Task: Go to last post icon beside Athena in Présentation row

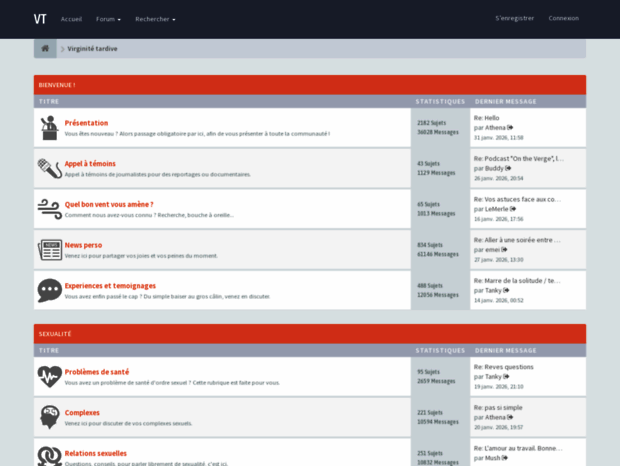Action: coord(510,128)
